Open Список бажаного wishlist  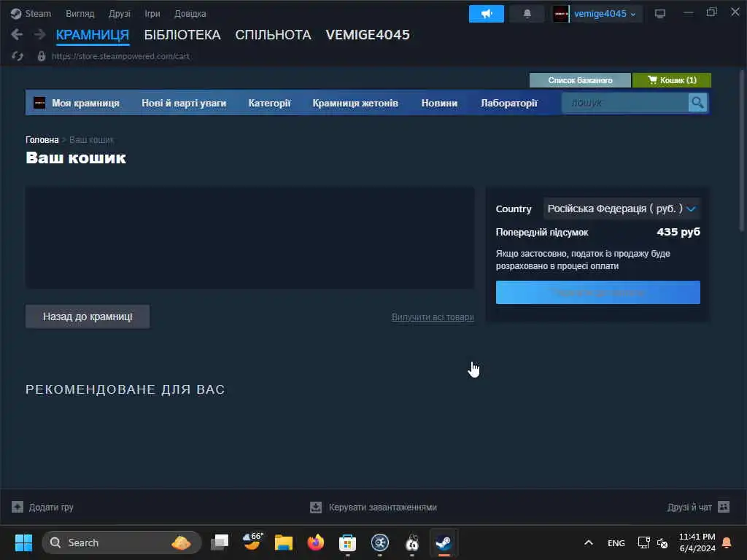[580, 80]
